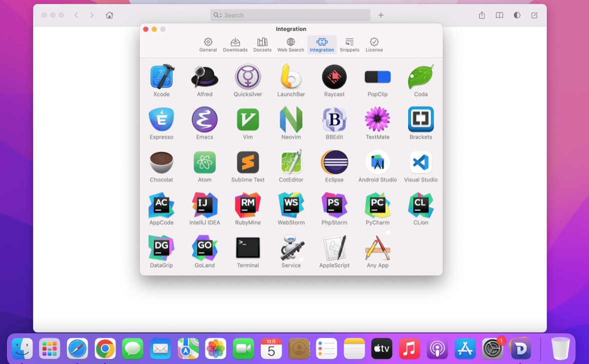589x364 pixels.
Task: Select the Emacs integration icon
Action: coord(204,120)
